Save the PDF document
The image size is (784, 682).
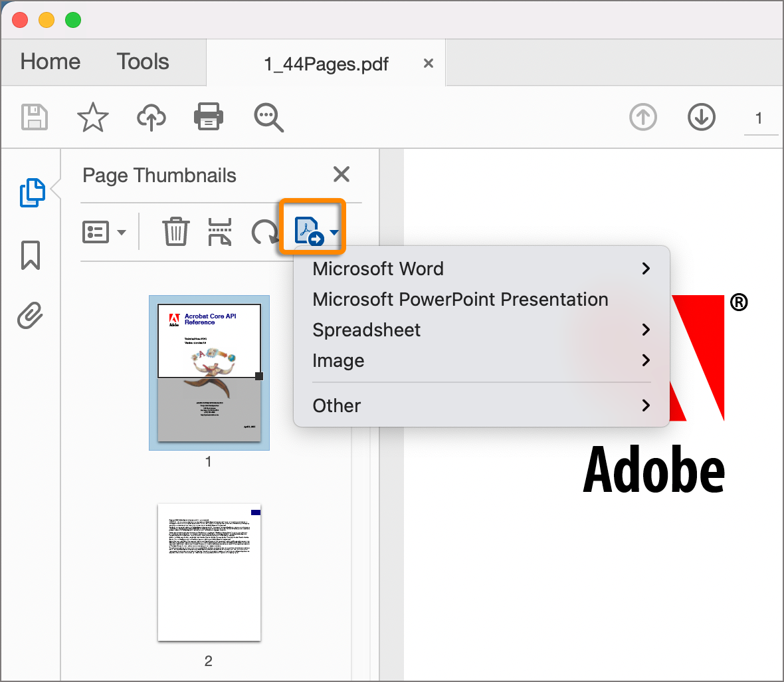pyautogui.click(x=34, y=117)
